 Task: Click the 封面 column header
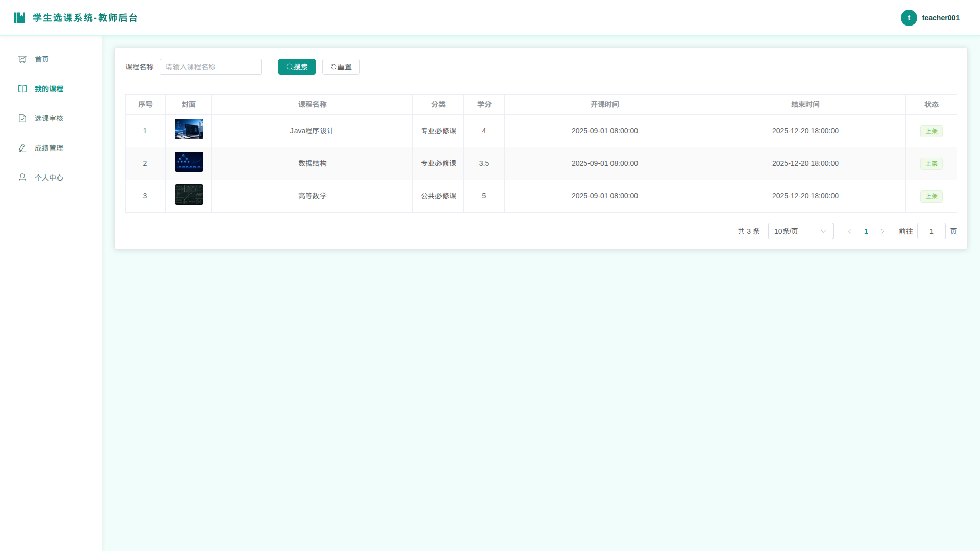point(189,104)
